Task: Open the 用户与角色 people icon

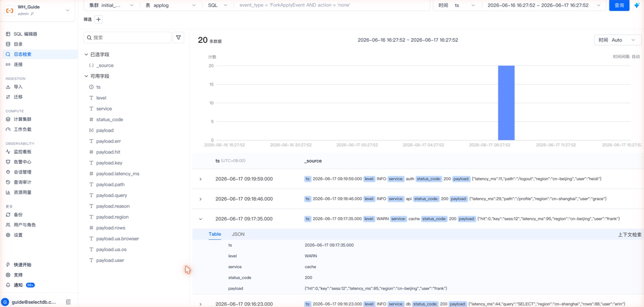Action: [x=8, y=225]
